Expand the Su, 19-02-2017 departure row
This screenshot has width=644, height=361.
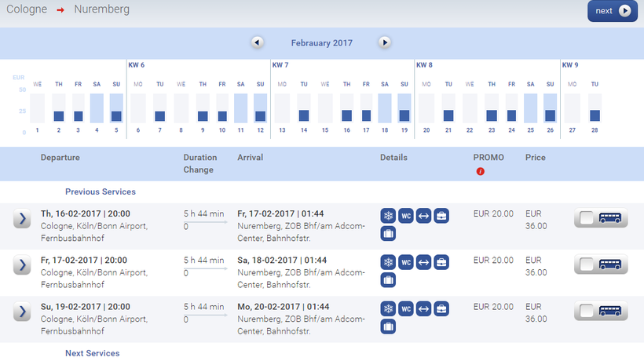[22, 312]
